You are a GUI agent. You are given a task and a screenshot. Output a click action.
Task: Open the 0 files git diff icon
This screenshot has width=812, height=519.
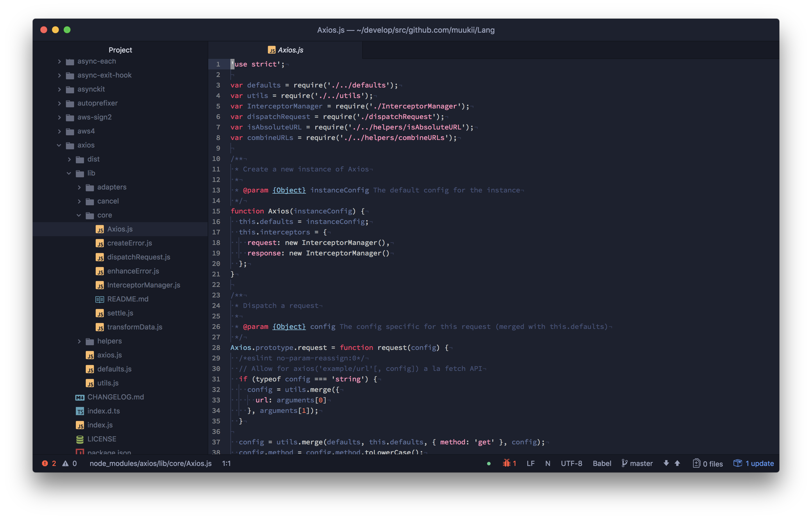(696, 463)
